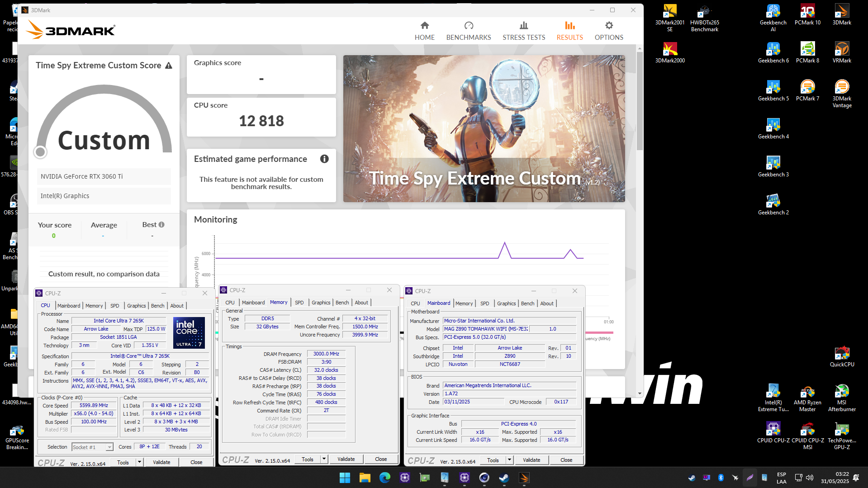The image size is (868, 488).
Task: Expand Tools dropdown arrow in right CPU-Z
Action: pyautogui.click(x=509, y=460)
